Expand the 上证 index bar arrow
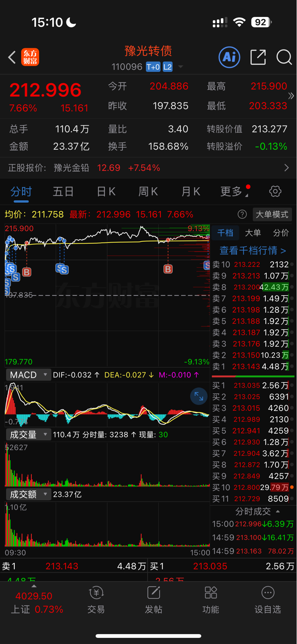 coord(34,586)
